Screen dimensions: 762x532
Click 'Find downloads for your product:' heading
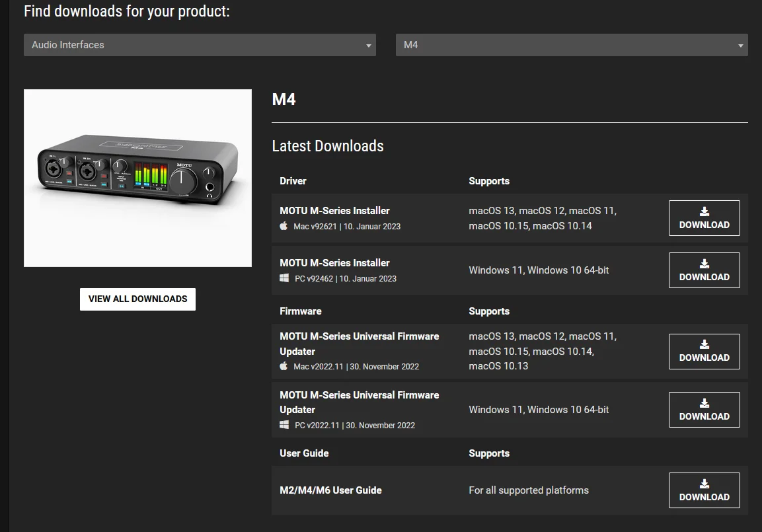pyautogui.click(x=127, y=11)
